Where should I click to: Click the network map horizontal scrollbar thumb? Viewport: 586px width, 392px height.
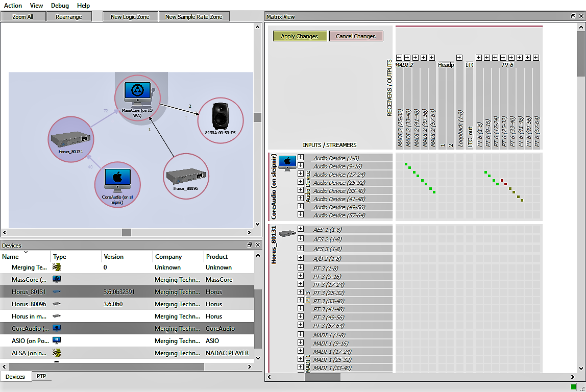(x=127, y=232)
